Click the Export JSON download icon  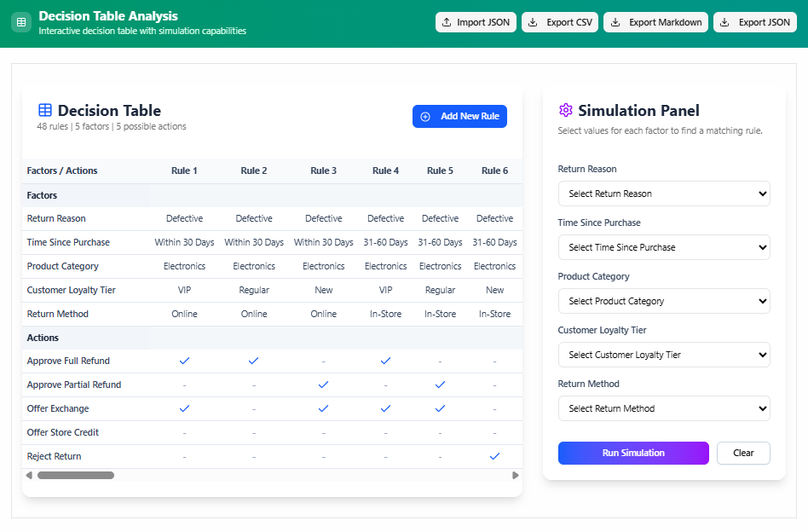pos(724,23)
